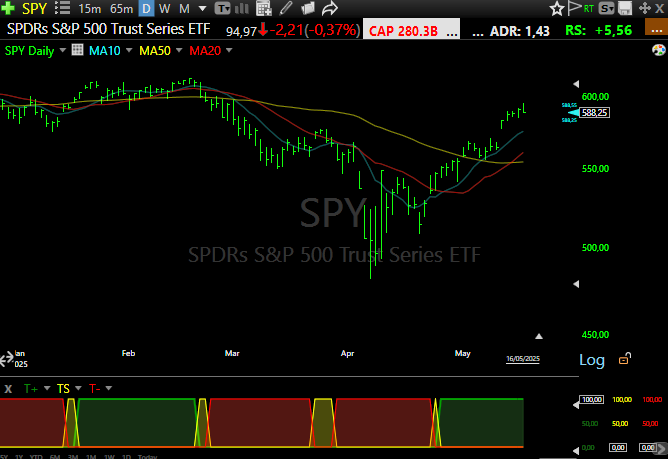668x459 pixels.
Task: Click the 588,25 current price label
Action: coord(595,113)
